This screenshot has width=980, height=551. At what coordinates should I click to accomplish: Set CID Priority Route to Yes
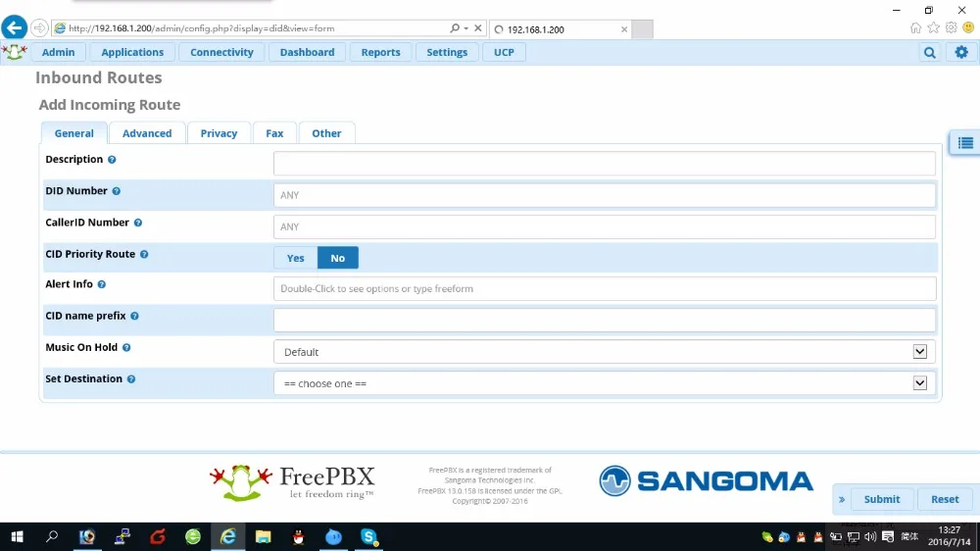[x=296, y=258]
